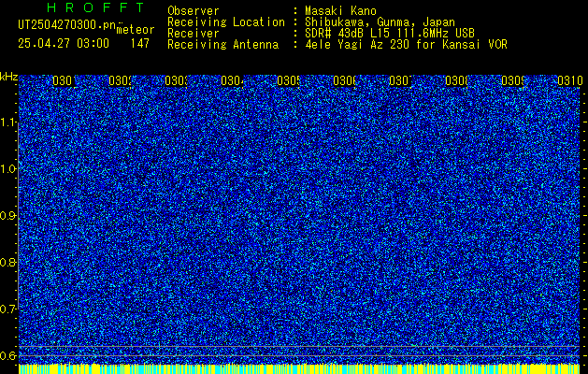Viewport: 588px width, 374px height.
Task: Click the yellow-cyan signal level bar strip
Action: [299, 368]
